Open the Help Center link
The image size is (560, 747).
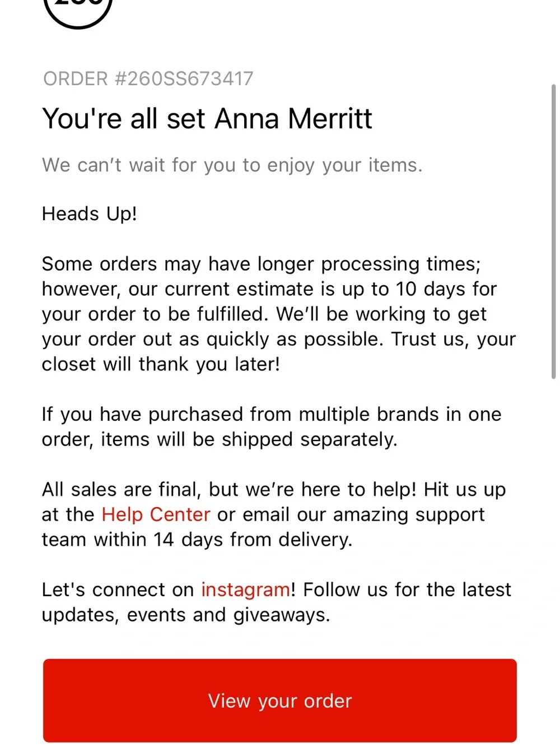point(156,514)
